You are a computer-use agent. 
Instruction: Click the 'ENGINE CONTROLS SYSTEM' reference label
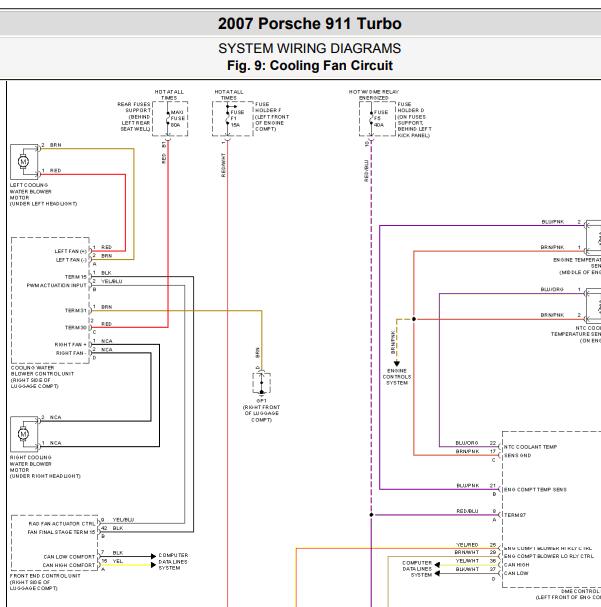coord(397,377)
